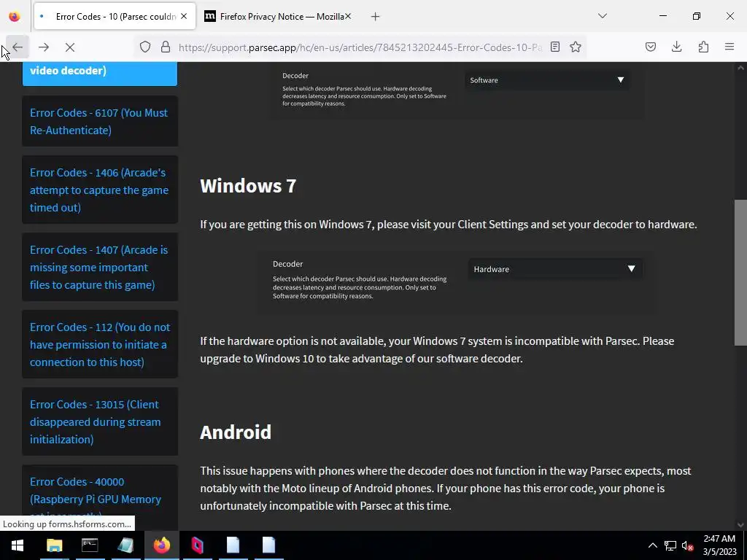Click the Android heading
The height and width of the screenshot is (560, 747).
pos(236,432)
